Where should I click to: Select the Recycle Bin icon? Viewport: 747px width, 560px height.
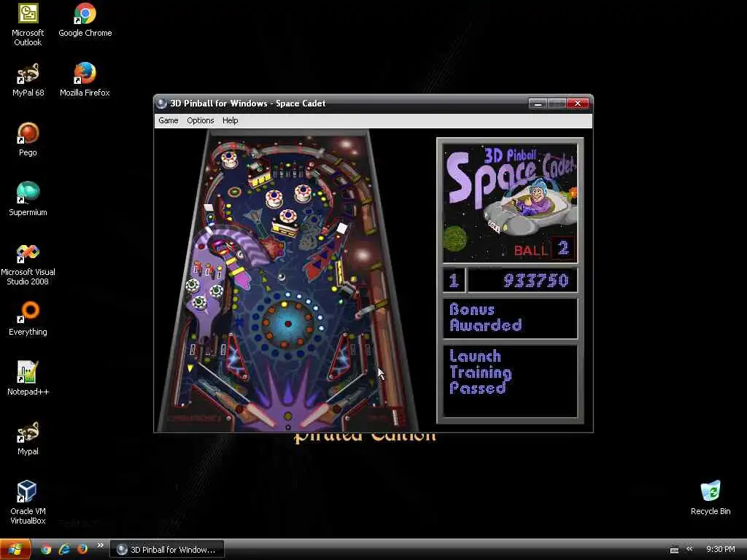tap(711, 498)
